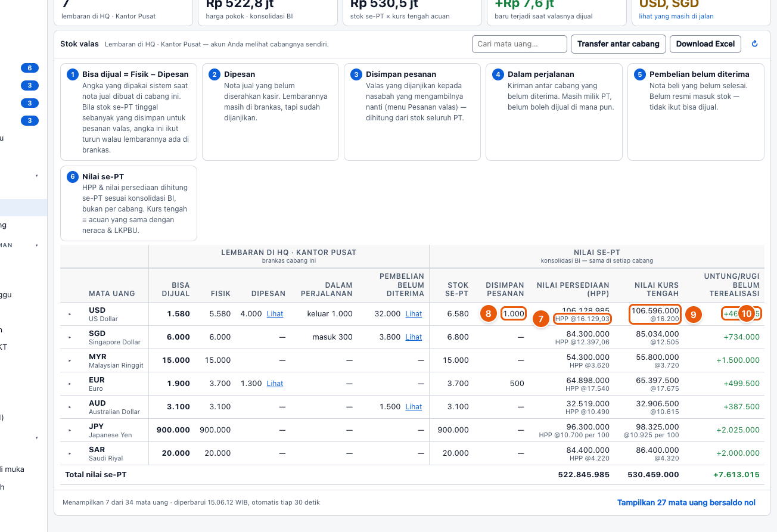777x532 pixels.
Task: Open Lihat beside USD Dipesan 4.000
Action: point(275,314)
